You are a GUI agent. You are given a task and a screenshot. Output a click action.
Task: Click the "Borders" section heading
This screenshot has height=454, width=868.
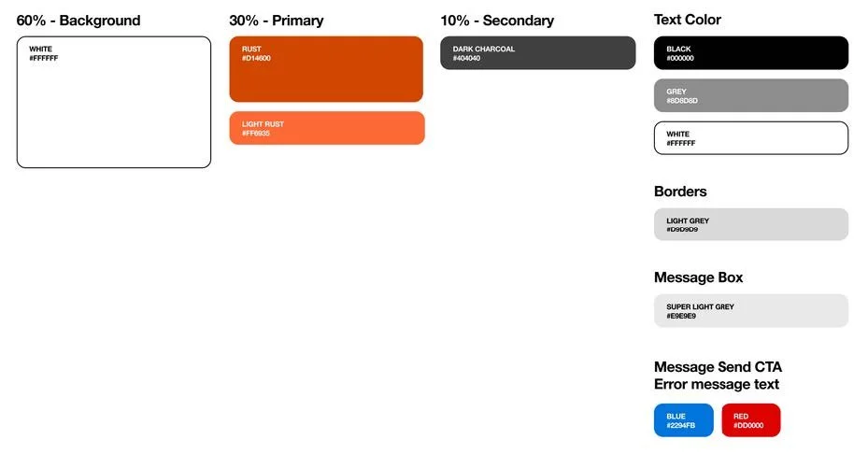(x=680, y=191)
